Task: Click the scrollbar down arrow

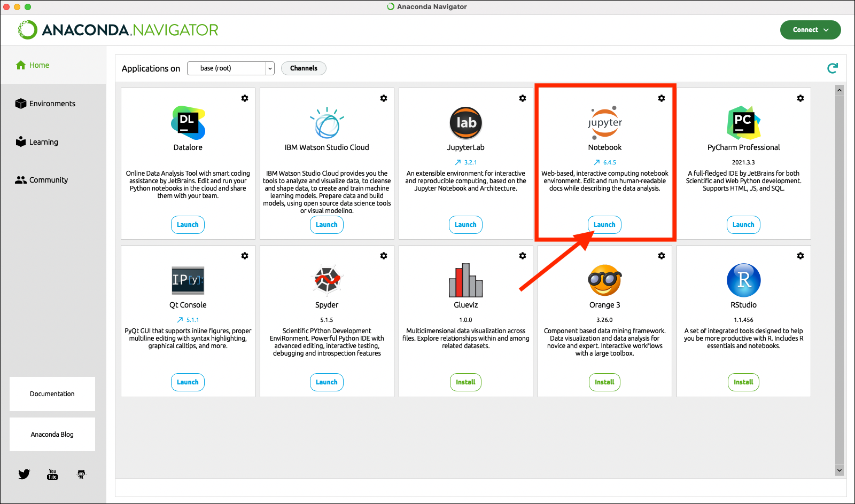Action: 840,470
